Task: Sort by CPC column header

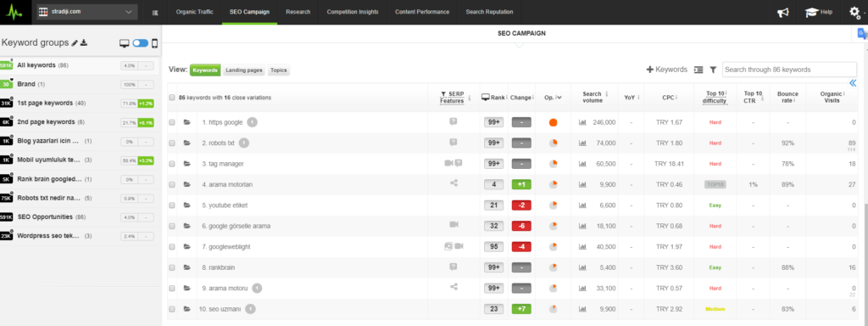Action: 668,98
